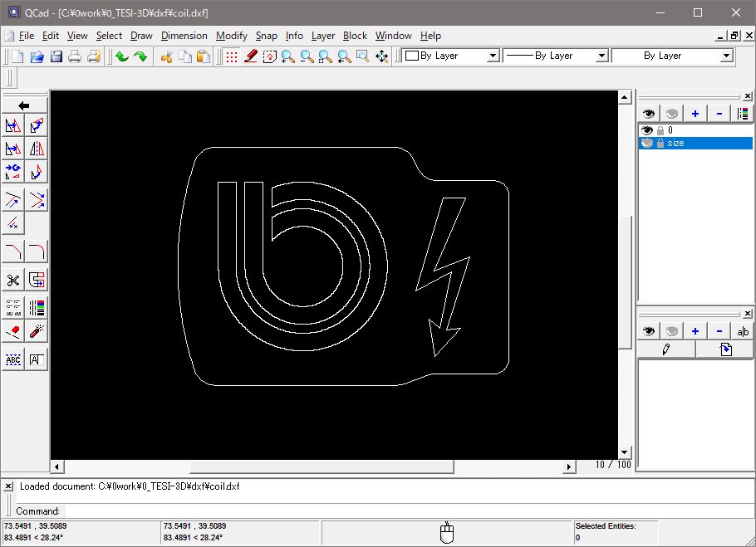Click the Previous View zoom icon
The image size is (756, 547).
coord(344,56)
